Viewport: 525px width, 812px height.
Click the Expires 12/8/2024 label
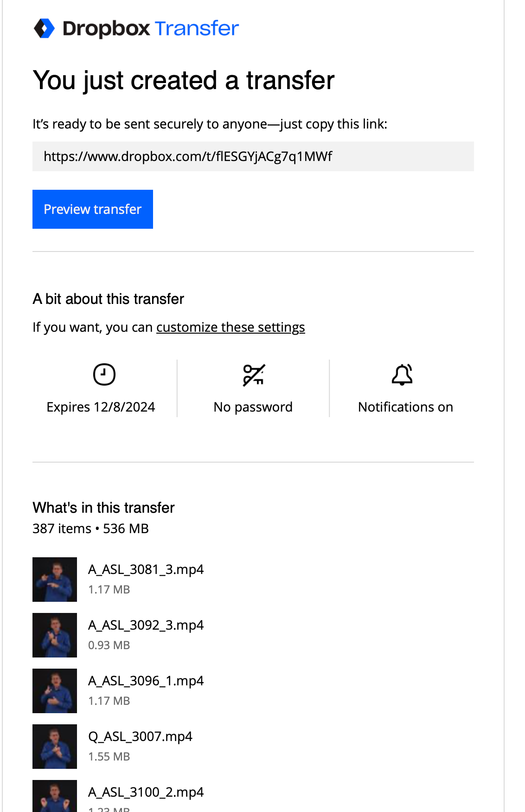(x=101, y=407)
